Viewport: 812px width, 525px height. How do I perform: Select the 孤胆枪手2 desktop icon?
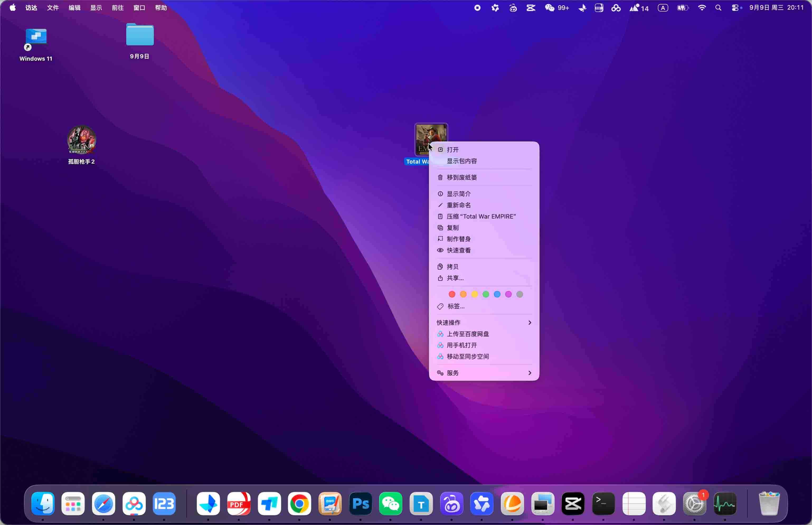click(x=82, y=145)
